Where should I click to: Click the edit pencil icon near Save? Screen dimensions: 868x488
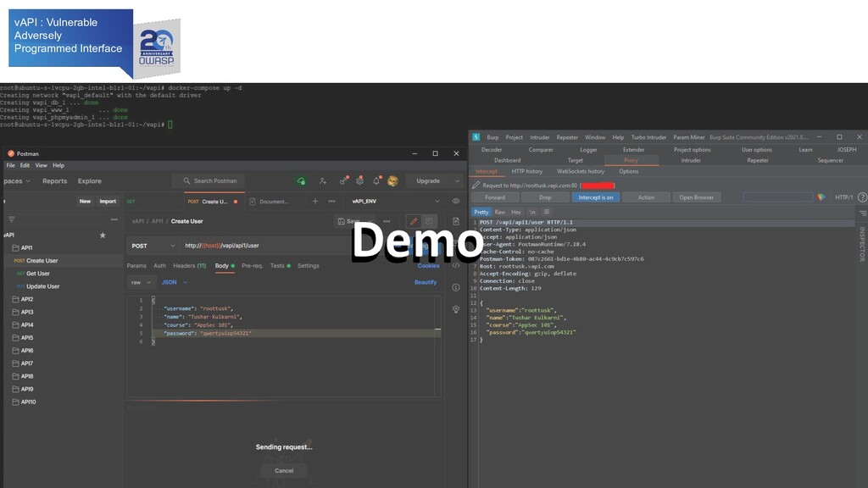click(414, 221)
